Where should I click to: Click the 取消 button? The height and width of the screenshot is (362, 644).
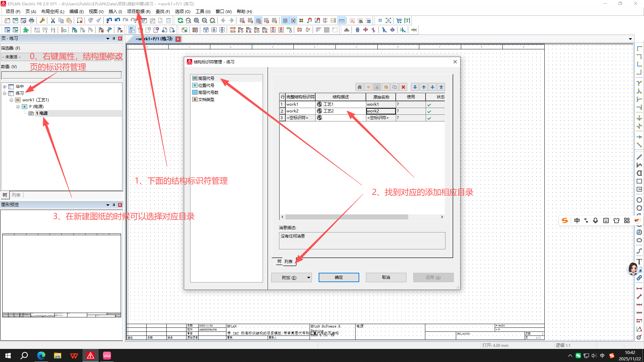386,277
